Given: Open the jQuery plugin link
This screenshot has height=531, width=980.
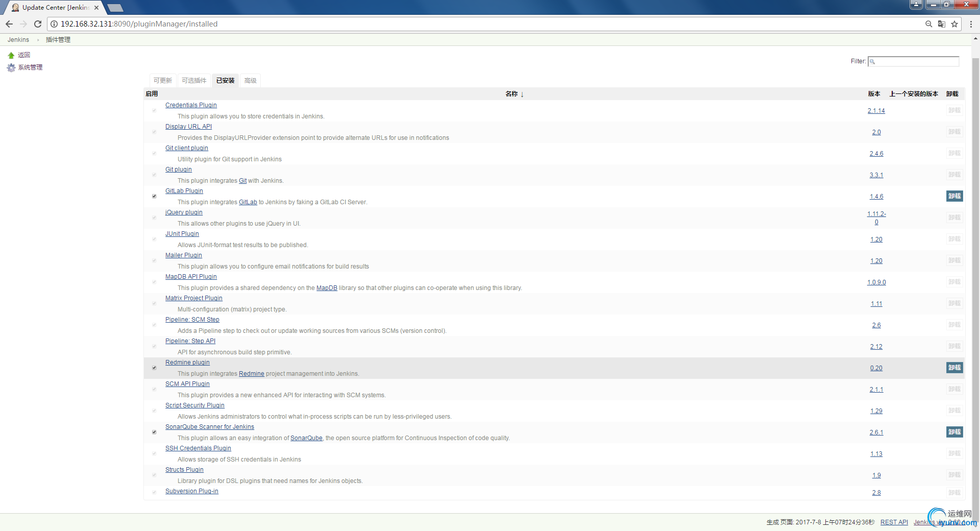Looking at the screenshot, I should (184, 212).
